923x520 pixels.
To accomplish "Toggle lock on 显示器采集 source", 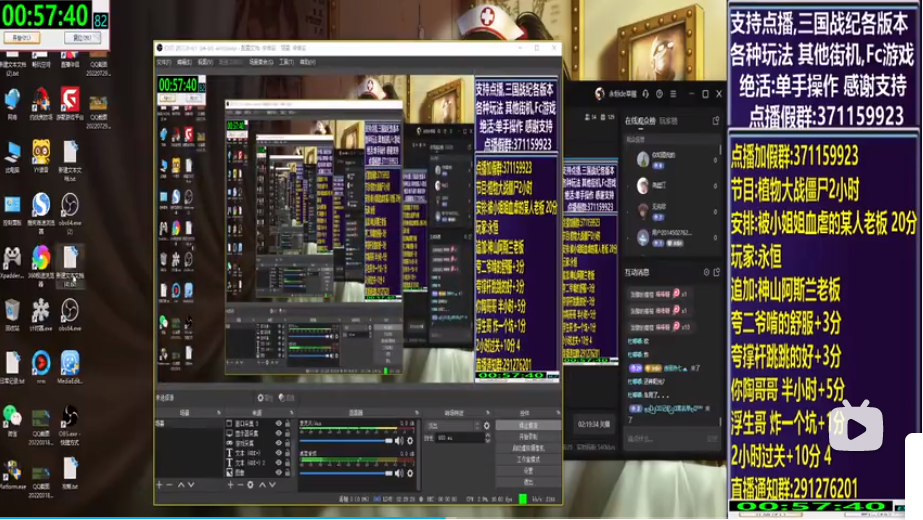I will (x=288, y=433).
